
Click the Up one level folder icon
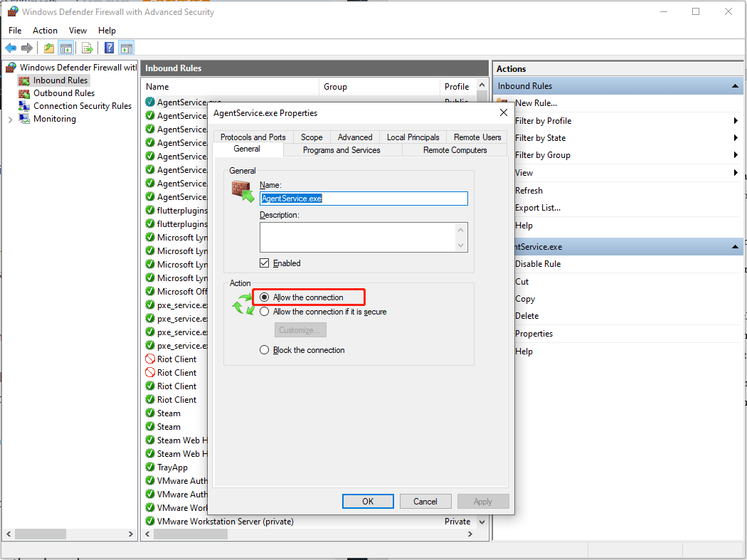tap(48, 48)
